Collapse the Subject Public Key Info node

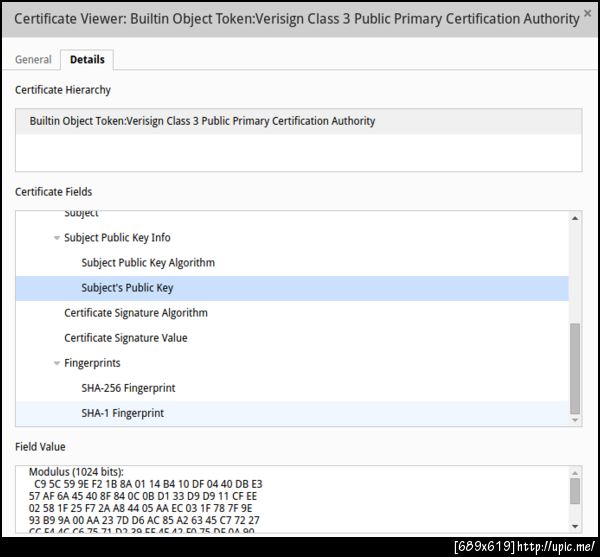point(57,238)
